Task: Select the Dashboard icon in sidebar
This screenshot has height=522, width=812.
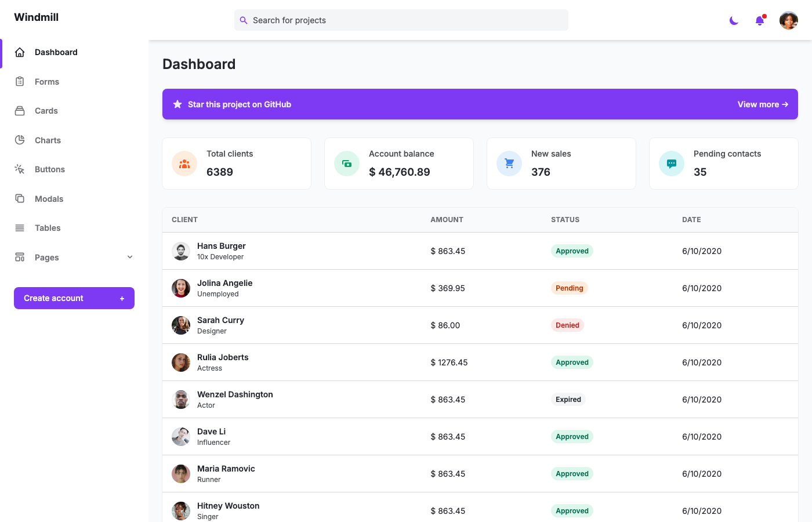Action: 20,52
